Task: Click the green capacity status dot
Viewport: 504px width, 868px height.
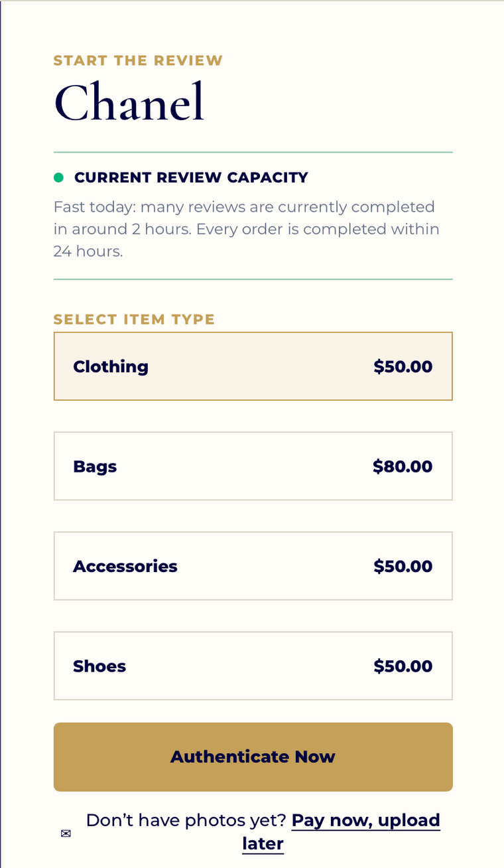Action: tap(58, 177)
